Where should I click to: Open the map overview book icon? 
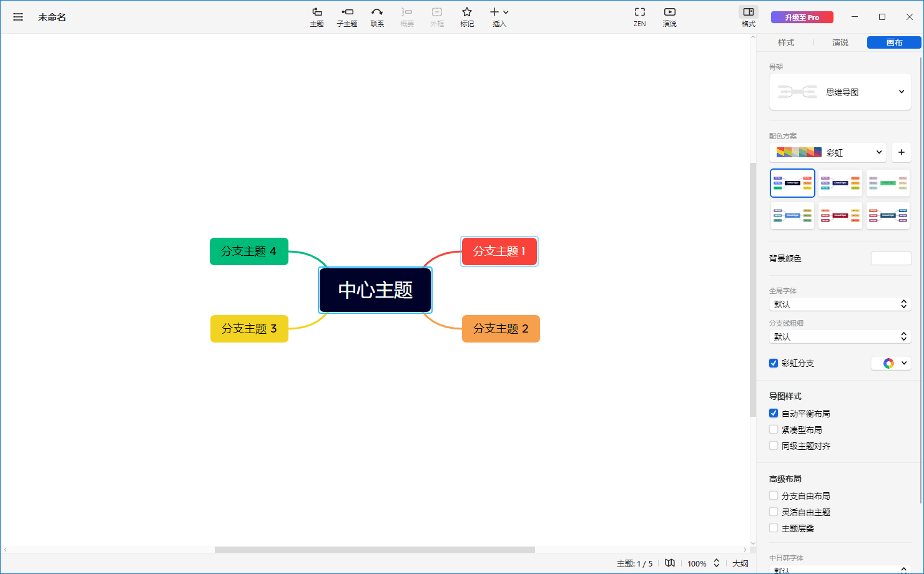coord(670,563)
